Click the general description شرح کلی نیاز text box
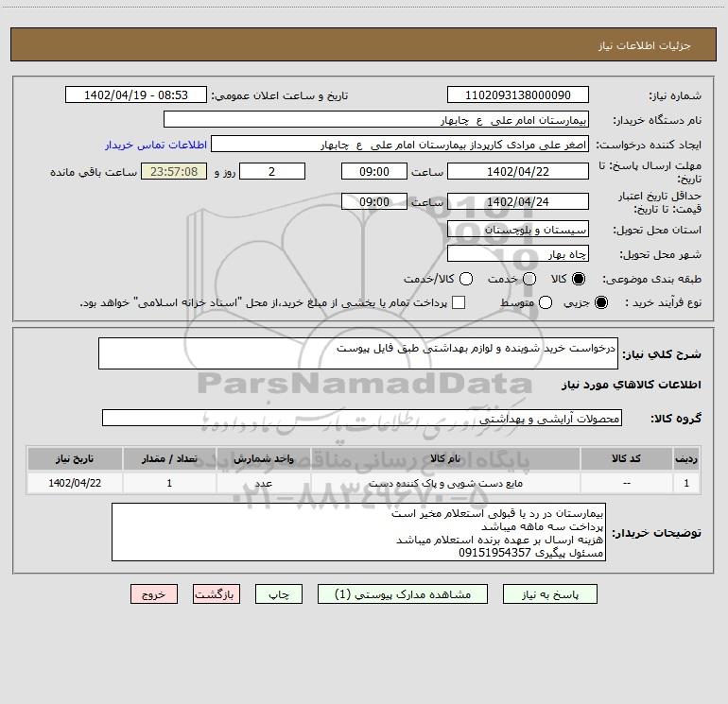The width and height of the screenshot is (728, 704). point(358,353)
